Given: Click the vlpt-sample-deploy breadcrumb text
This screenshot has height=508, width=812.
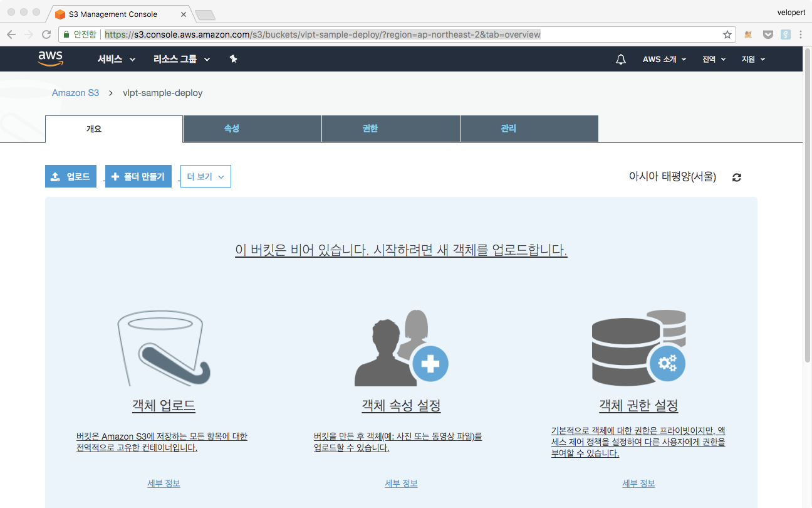Looking at the screenshot, I should (163, 93).
